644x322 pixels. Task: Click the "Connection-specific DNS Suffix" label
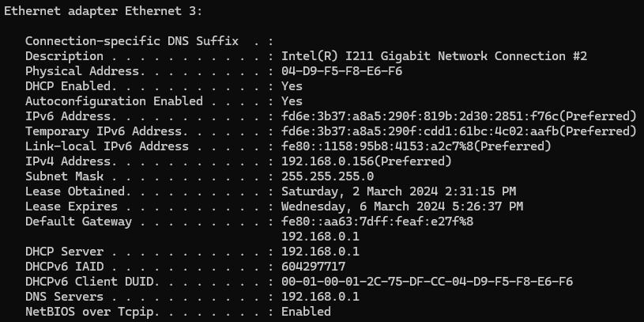(132, 41)
